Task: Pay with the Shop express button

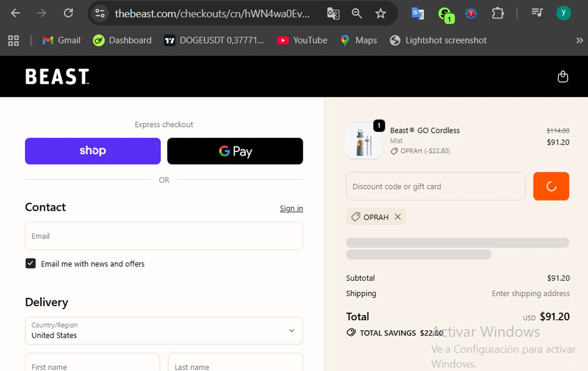Action: point(93,151)
